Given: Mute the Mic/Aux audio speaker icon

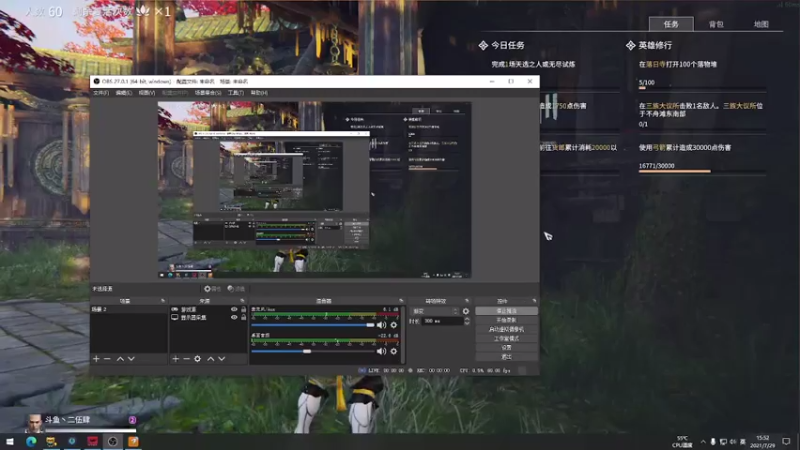Looking at the screenshot, I should 381,325.
